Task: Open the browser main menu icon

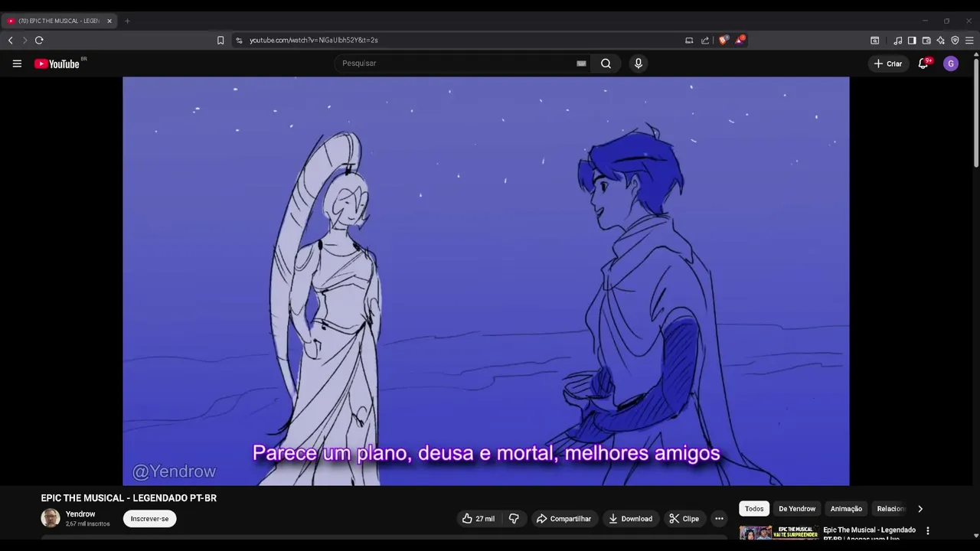Action: click(969, 41)
